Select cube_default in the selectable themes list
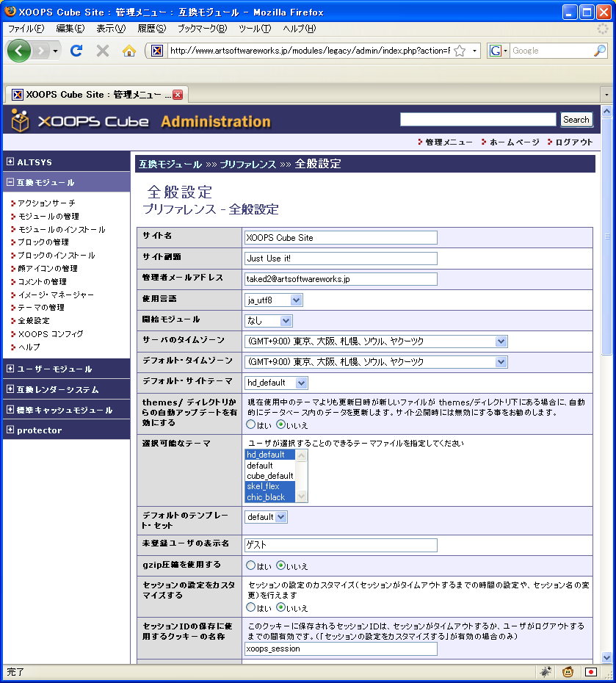This screenshot has height=683, width=616. (270, 476)
